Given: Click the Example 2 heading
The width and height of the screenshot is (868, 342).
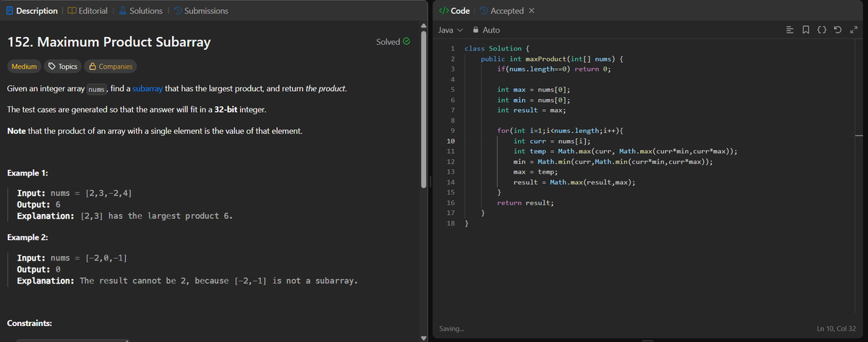Looking at the screenshot, I should tap(27, 237).
